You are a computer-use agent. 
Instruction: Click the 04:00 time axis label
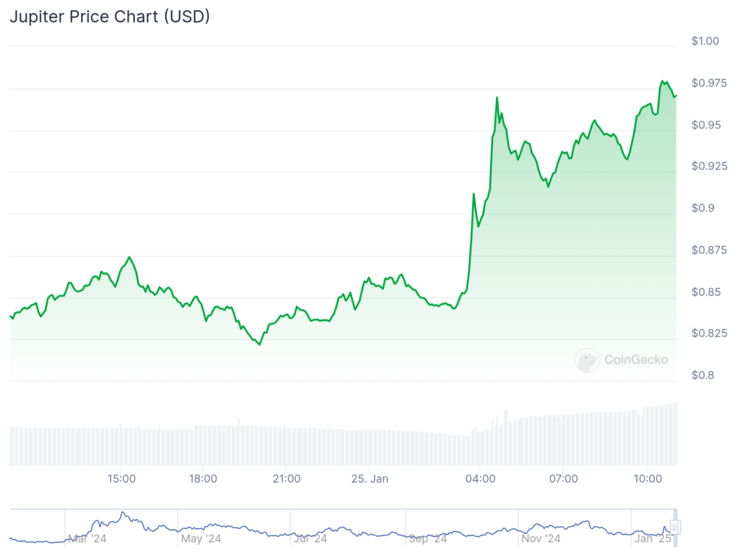(x=480, y=478)
